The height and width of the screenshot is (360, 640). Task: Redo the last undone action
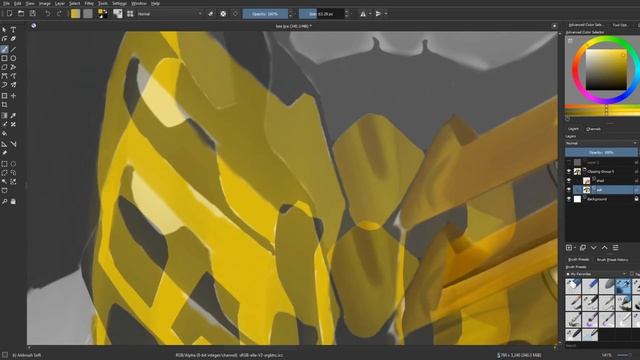coord(60,13)
